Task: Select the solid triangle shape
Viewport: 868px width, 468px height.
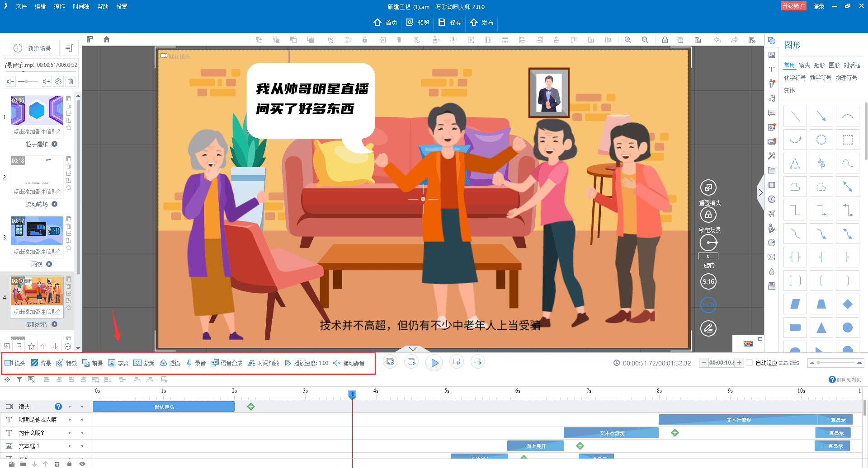Action: click(x=821, y=328)
